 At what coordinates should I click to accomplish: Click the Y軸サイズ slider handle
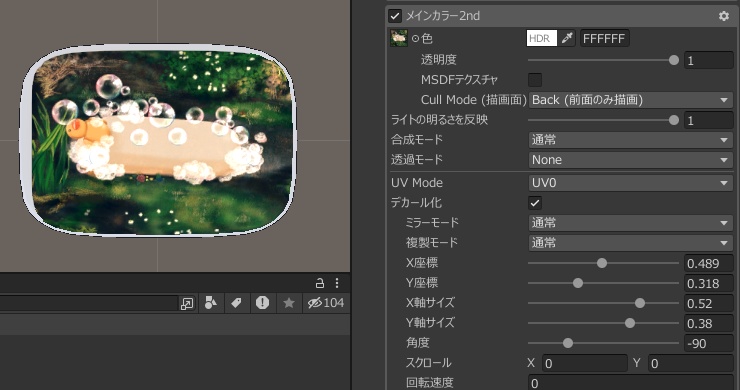pyautogui.click(x=630, y=323)
